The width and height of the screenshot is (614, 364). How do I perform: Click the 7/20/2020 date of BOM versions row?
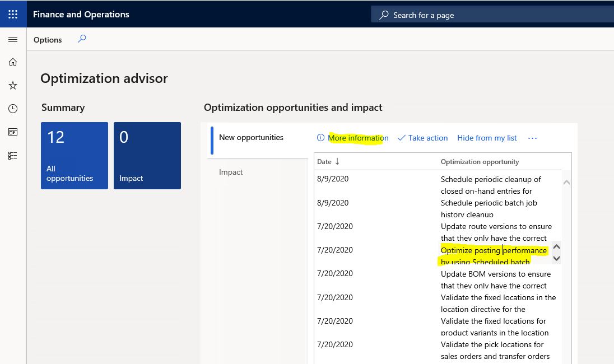tap(335, 274)
